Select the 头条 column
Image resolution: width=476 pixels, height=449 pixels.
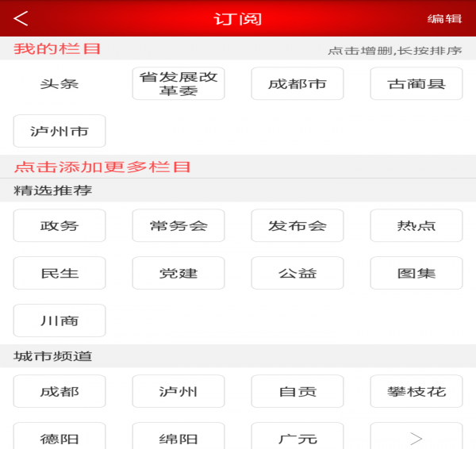point(59,83)
